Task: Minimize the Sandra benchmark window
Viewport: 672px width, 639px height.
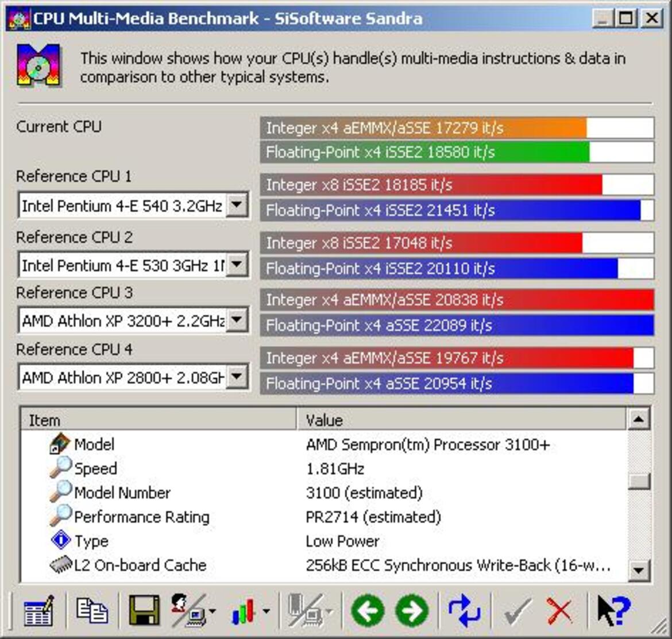Action: (x=604, y=18)
